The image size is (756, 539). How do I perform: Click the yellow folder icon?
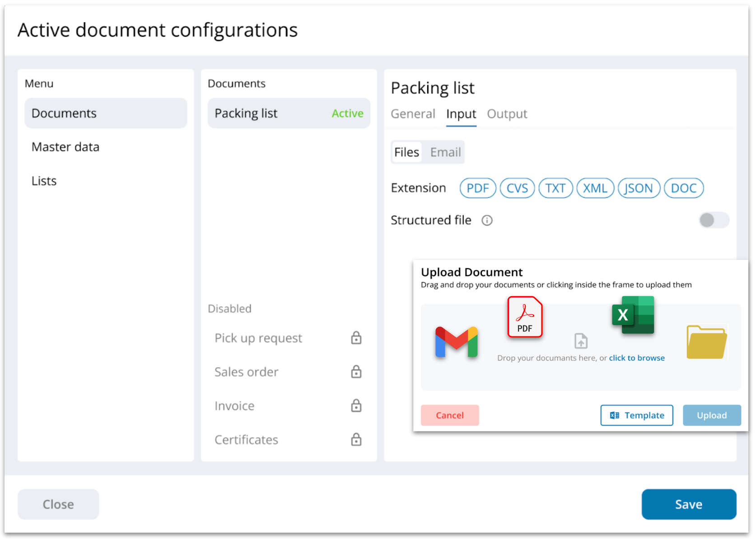coord(707,342)
